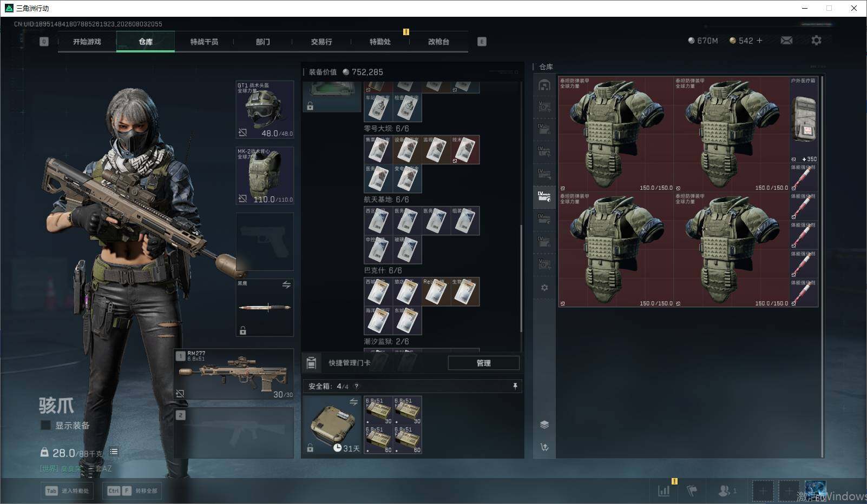Open the warehouse sidebar gear settings
The width and height of the screenshot is (867, 504).
[x=544, y=288]
